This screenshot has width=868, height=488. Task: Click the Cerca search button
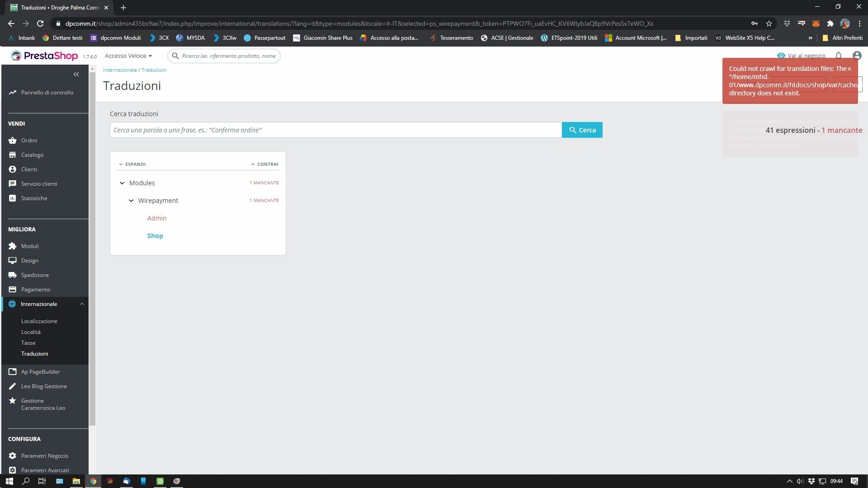(582, 130)
